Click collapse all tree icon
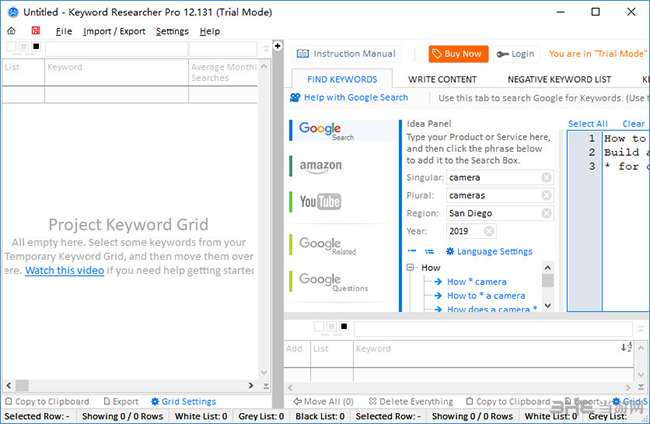 click(x=412, y=251)
